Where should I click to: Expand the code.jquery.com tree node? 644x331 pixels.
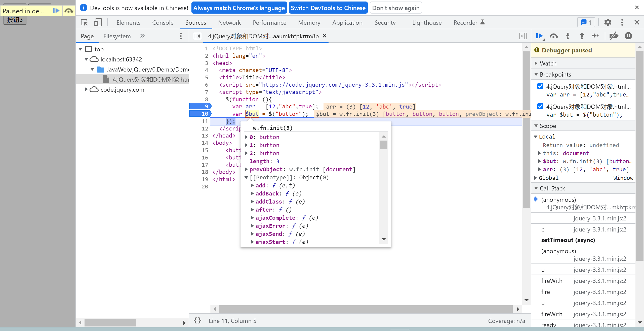point(86,89)
